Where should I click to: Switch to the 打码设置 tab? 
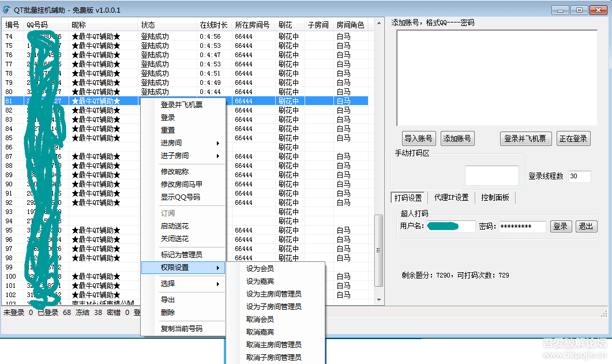(408, 198)
